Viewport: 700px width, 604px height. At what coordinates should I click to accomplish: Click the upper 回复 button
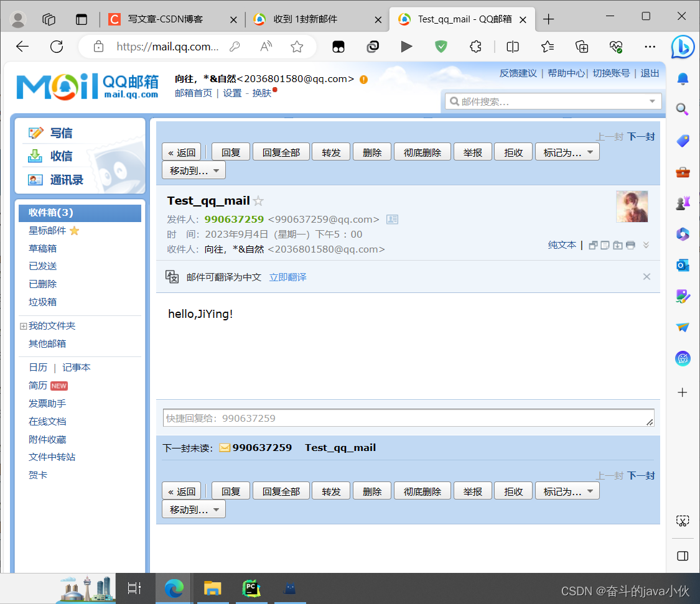point(231,152)
